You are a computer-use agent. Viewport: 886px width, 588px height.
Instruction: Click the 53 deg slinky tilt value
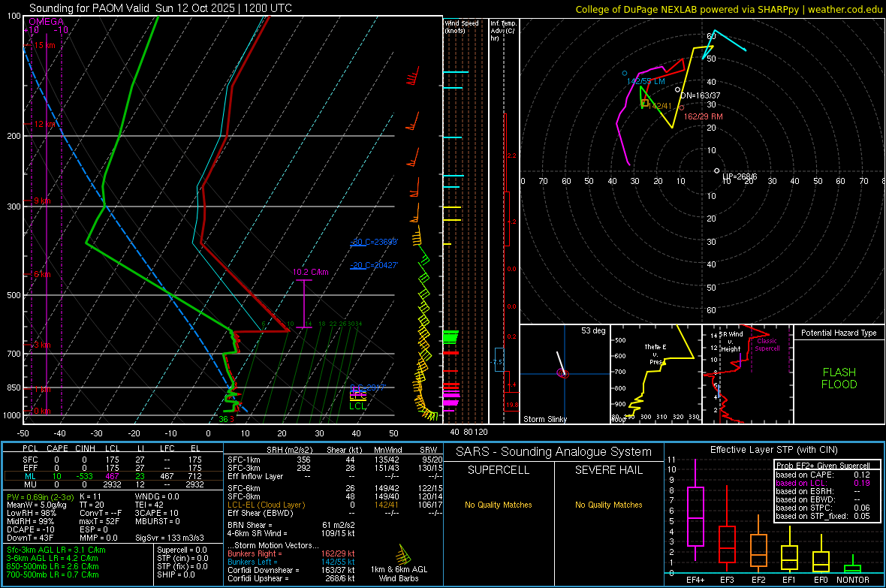[x=593, y=330]
